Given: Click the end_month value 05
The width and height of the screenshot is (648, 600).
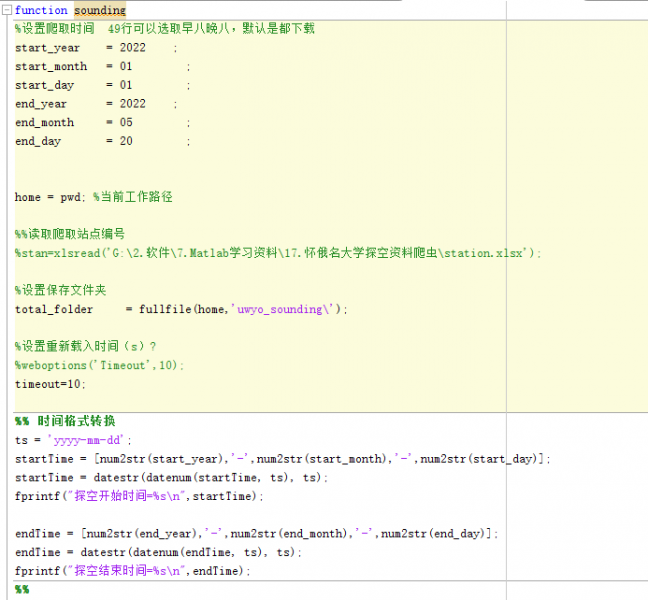Looking at the screenshot, I should [x=126, y=123].
